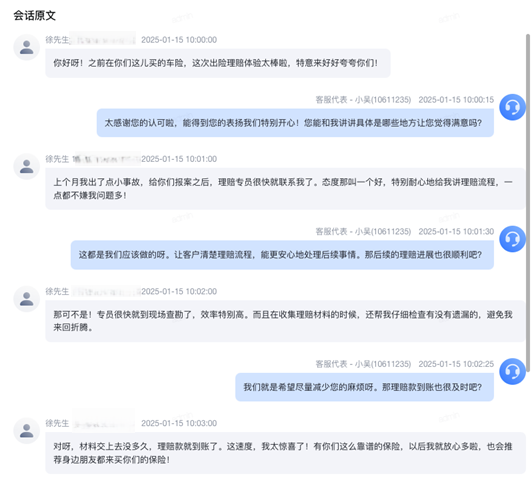531x479 pixels.
Task: Click customer avatar beside the 10:03:00 message
Action: coord(26,431)
